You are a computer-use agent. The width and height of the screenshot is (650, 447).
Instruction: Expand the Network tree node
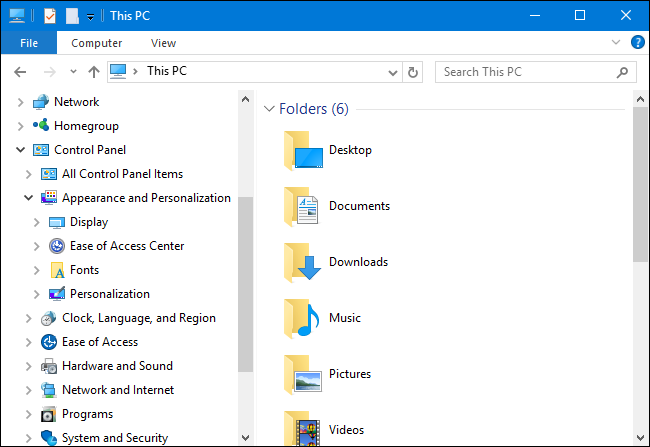coord(20,102)
